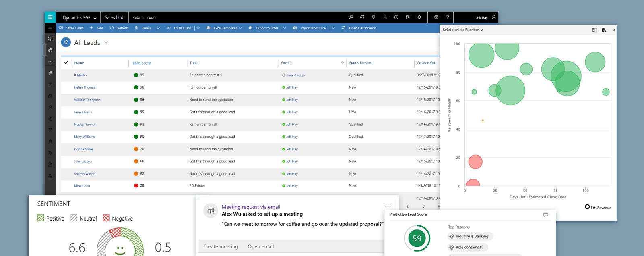Viewport: 644px width, 256px height.
Task: Click the help question mark icon
Action: pos(447,17)
